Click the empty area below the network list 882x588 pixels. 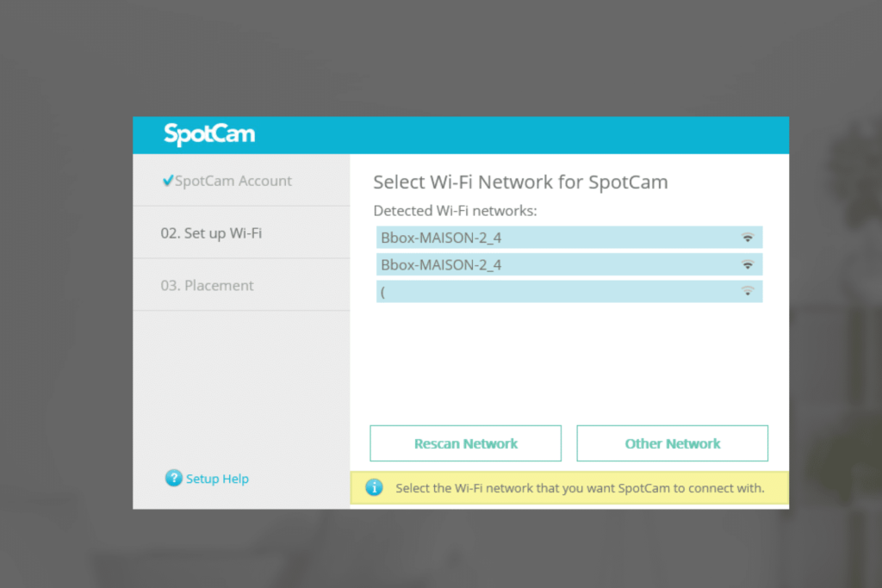[569, 362]
